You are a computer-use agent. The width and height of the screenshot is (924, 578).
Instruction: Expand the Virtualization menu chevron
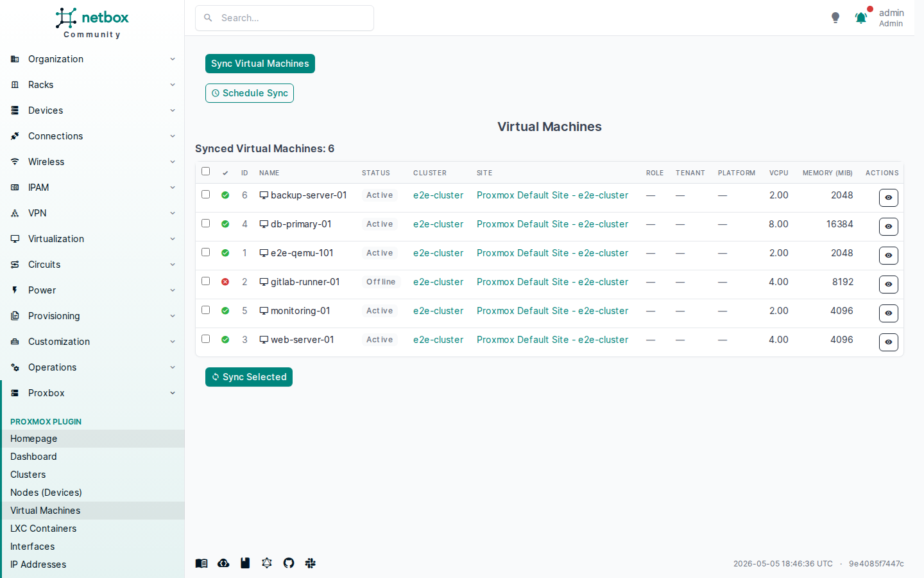point(172,239)
